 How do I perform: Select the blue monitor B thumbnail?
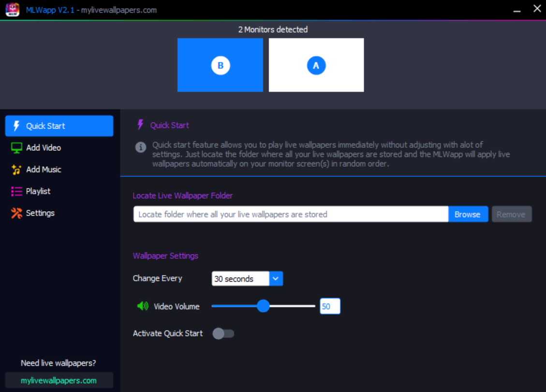pos(220,65)
